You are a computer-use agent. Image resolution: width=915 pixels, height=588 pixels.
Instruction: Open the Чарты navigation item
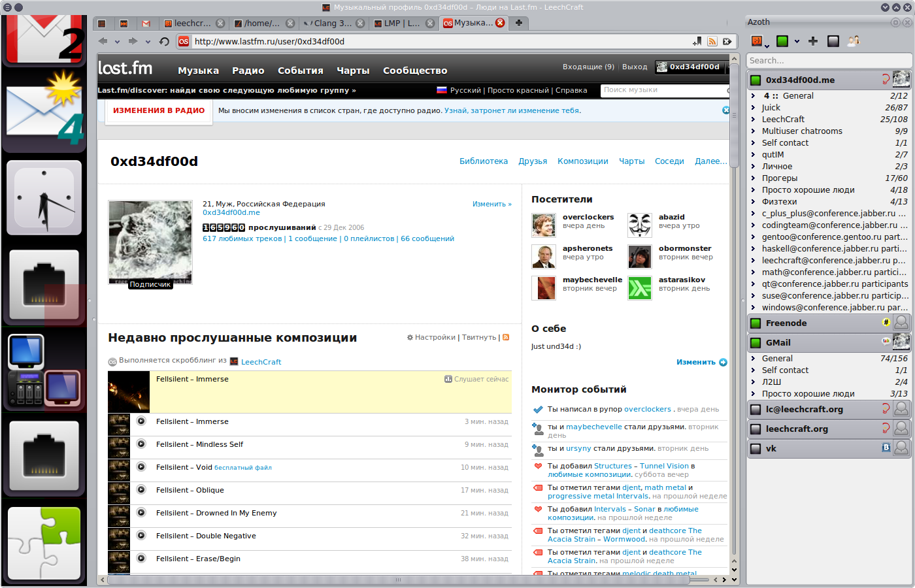[x=353, y=71]
